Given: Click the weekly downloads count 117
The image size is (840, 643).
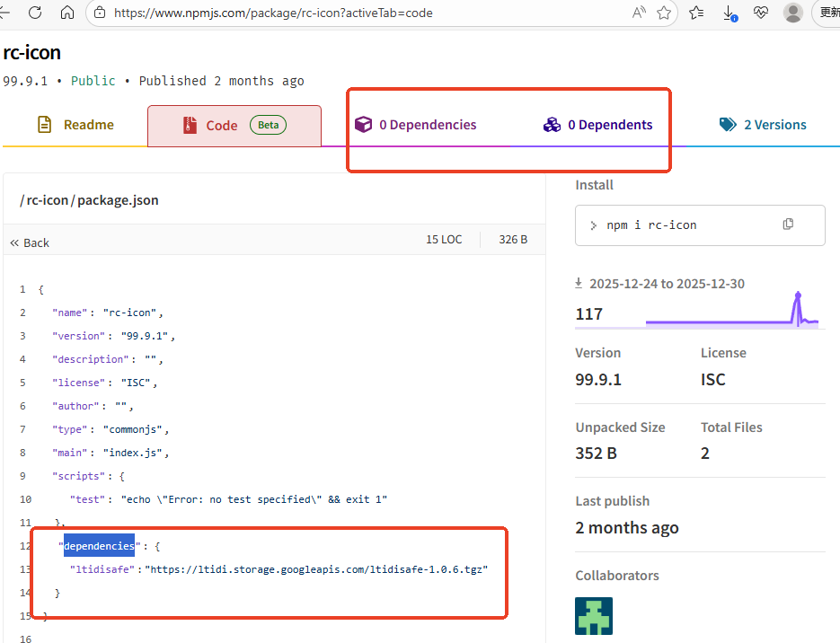Looking at the screenshot, I should 588,313.
